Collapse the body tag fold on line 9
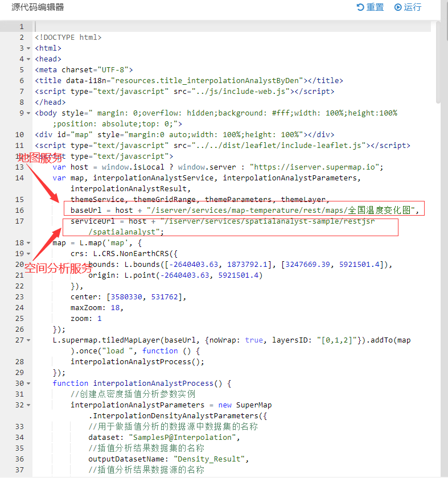This screenshot has height=478, width=448. pos(28,113)
